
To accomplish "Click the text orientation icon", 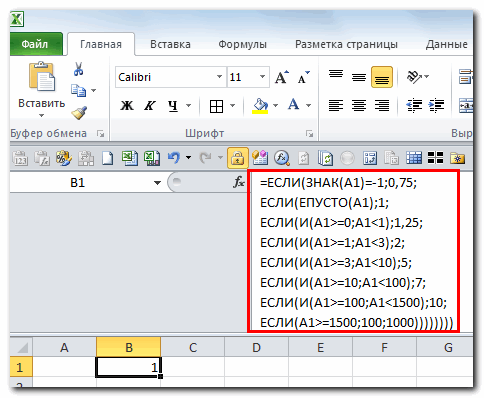I will 414,77.
